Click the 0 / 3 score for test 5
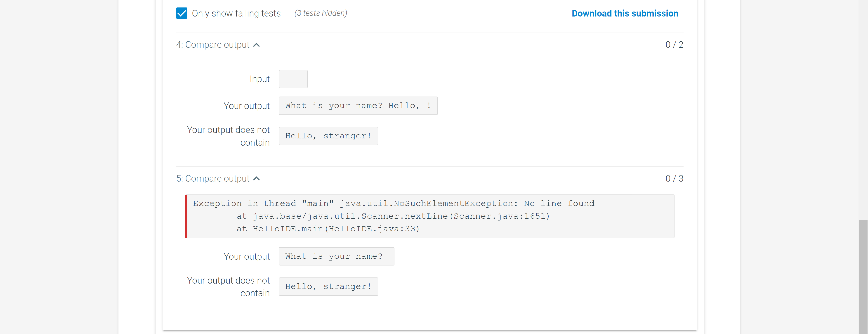The width and height of the screenshot is (868, 334). click(x=674, y=179)
